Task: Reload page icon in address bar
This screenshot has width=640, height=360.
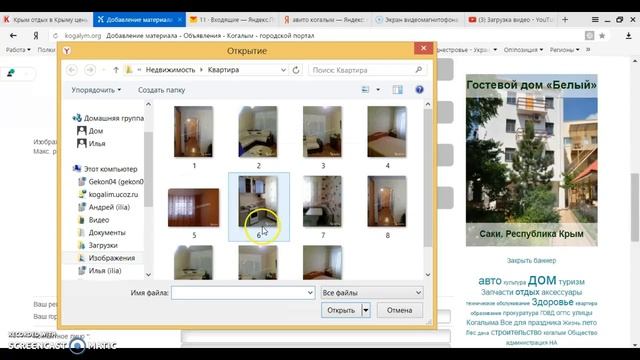Action: pos(56,36)
